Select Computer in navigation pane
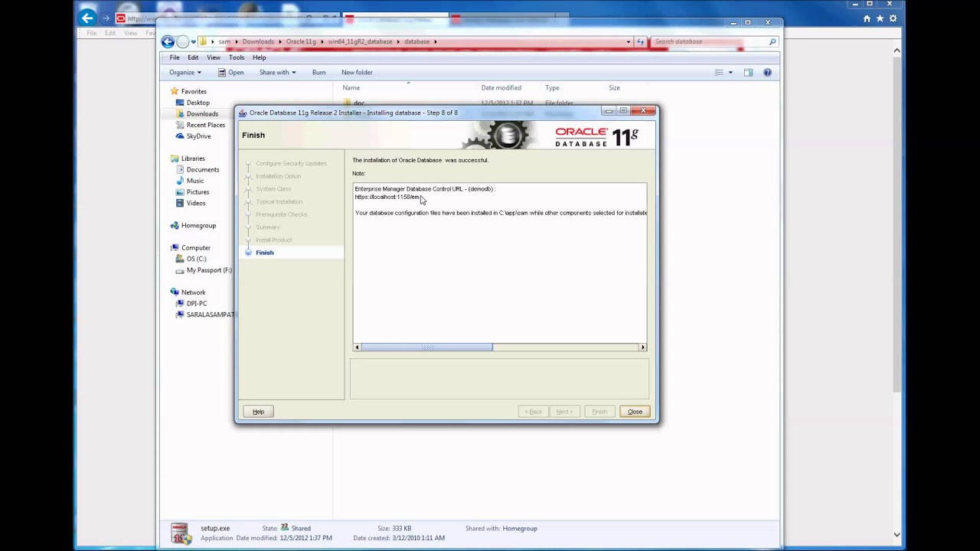The height and width of the screenshot is (551, 980). (195, 248)
